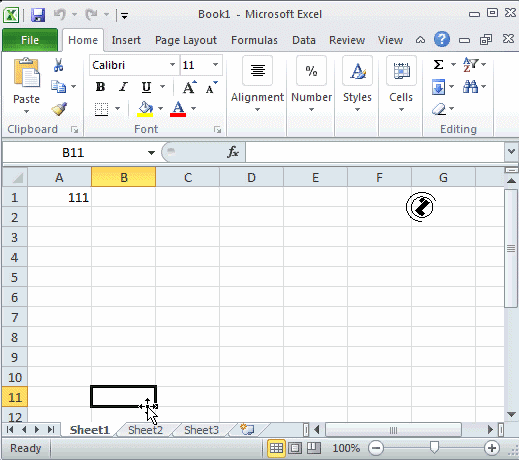Click the Paste button
Viewport: 519px width, 460px height.
tap(26, 85)
